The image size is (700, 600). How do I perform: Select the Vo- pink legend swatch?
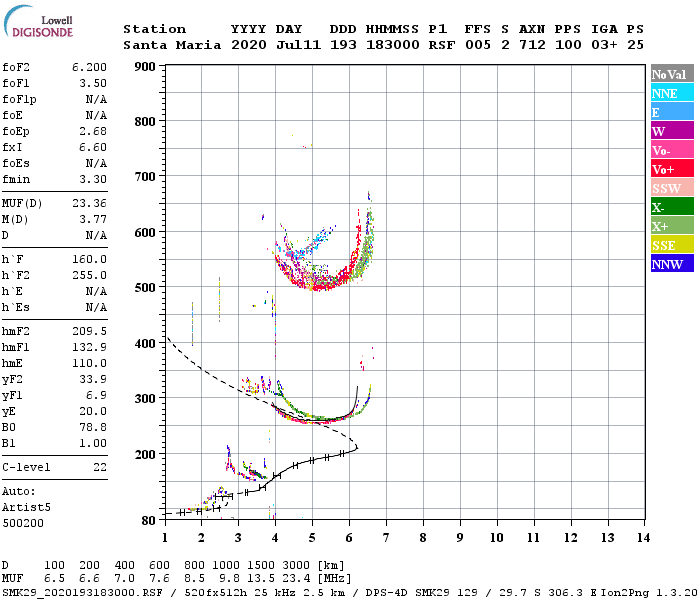[672, 150]
